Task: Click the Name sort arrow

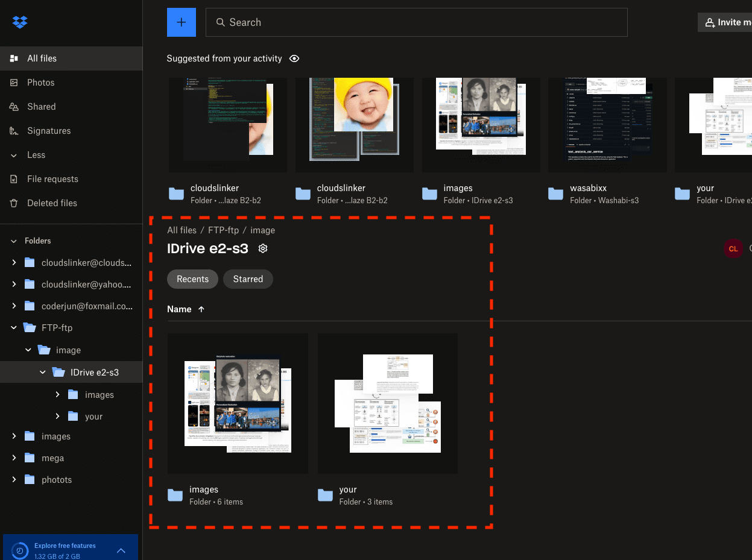Action: (x=201, y=309)
